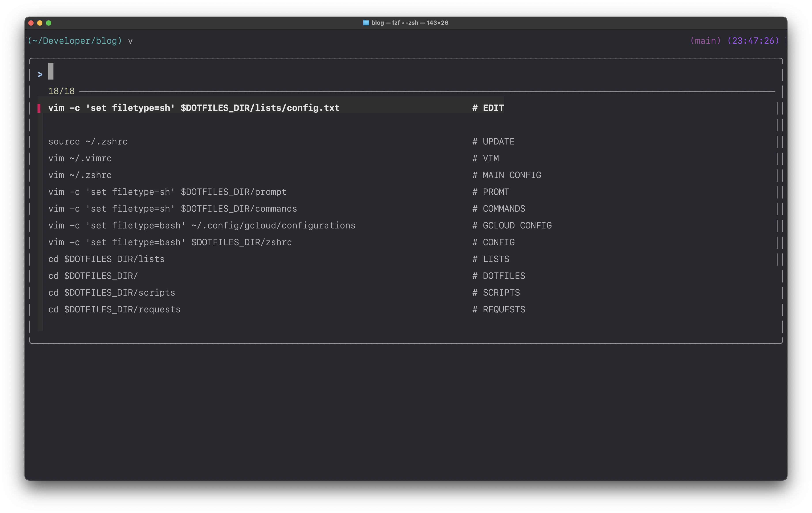Screen dimensions: 812x513
Task: Click the 18/18 match counter
Action: (x=61, y=91)
